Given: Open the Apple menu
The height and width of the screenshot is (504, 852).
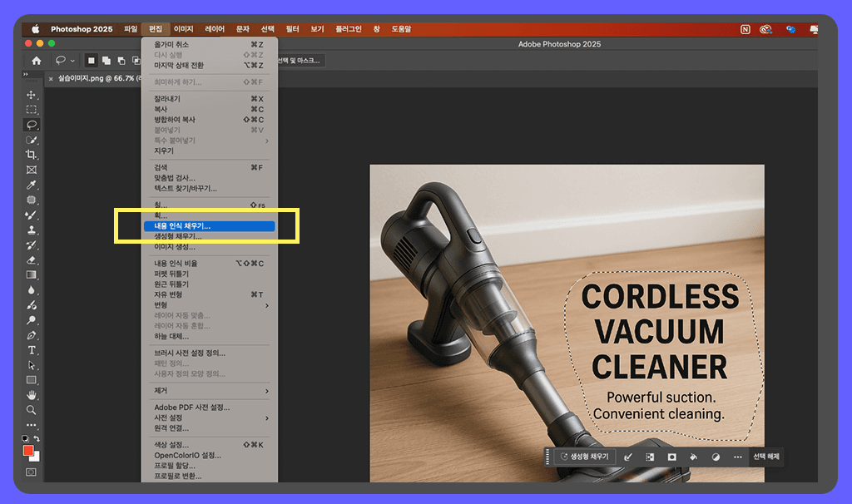Looking at the screenshot, I should coord(36,29).
